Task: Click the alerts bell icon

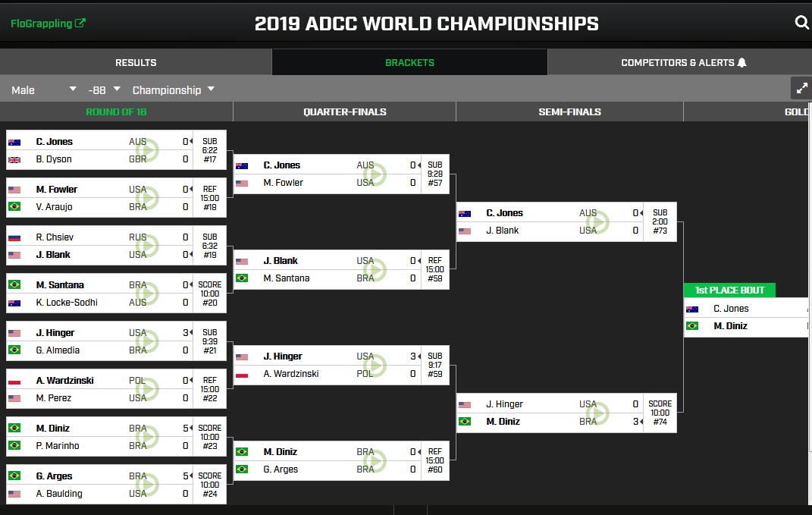Action: (741, 63)
